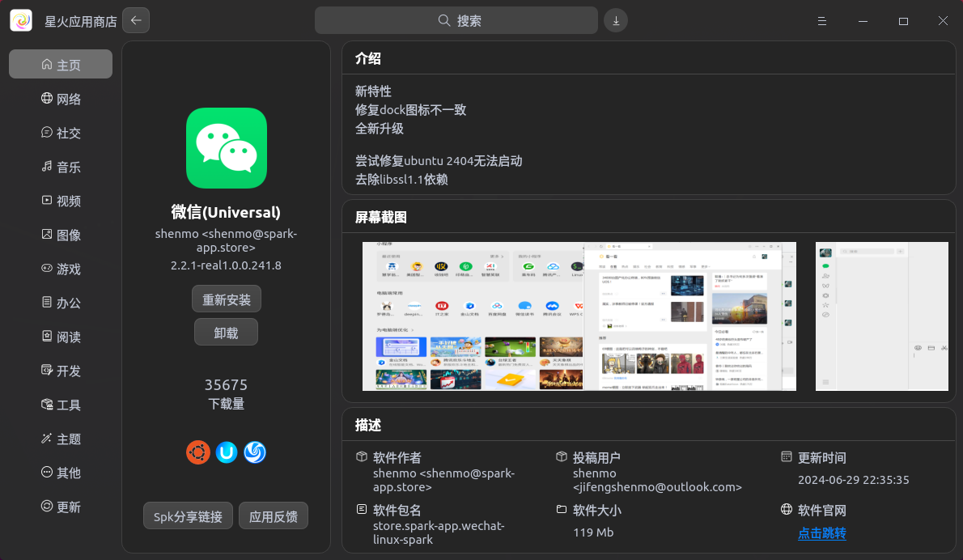Screen dimensions: 963x560
Task: Click the UOS distro icon
Action: (227, 452)
